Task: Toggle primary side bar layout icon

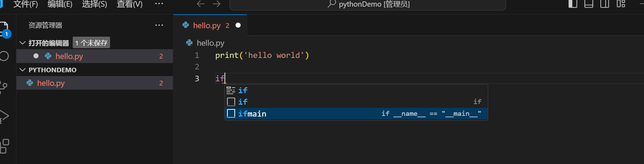Action: [x=573, y=4]
